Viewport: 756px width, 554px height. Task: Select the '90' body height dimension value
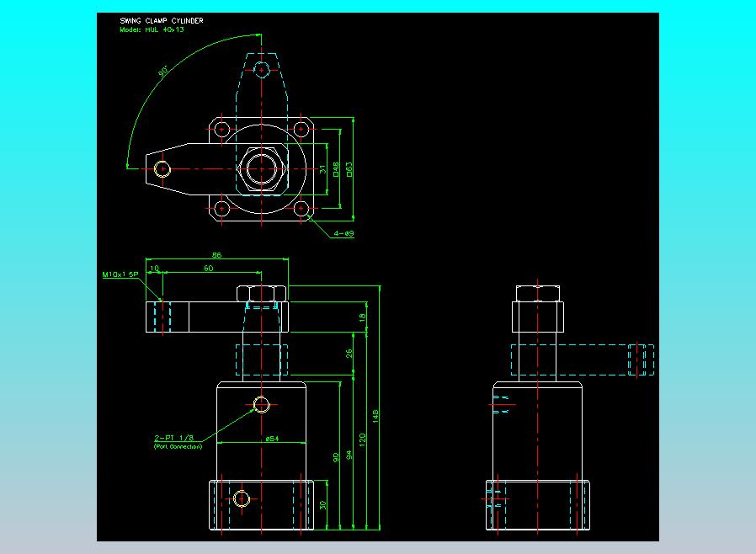pyautogui.click(x=336, y=457)
